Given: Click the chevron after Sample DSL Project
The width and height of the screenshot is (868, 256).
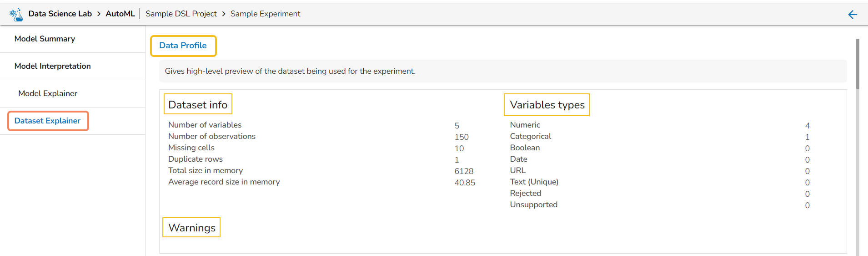Looking at the screenshot, I should click(x=224, y=14).
